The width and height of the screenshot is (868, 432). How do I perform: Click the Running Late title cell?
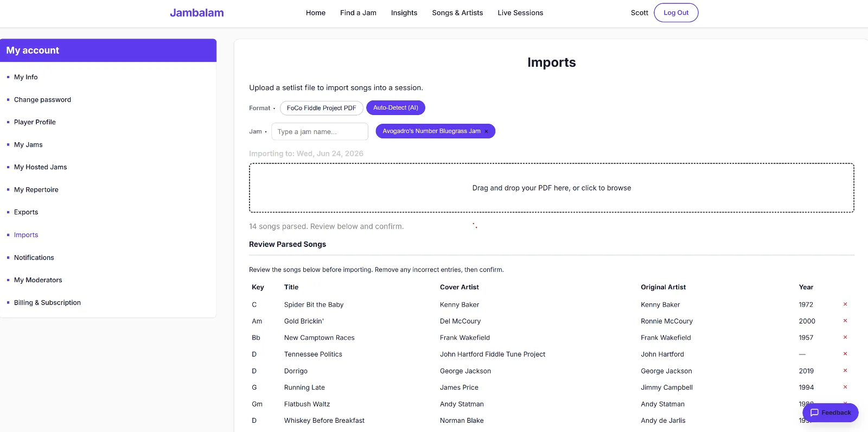(304, 387)
